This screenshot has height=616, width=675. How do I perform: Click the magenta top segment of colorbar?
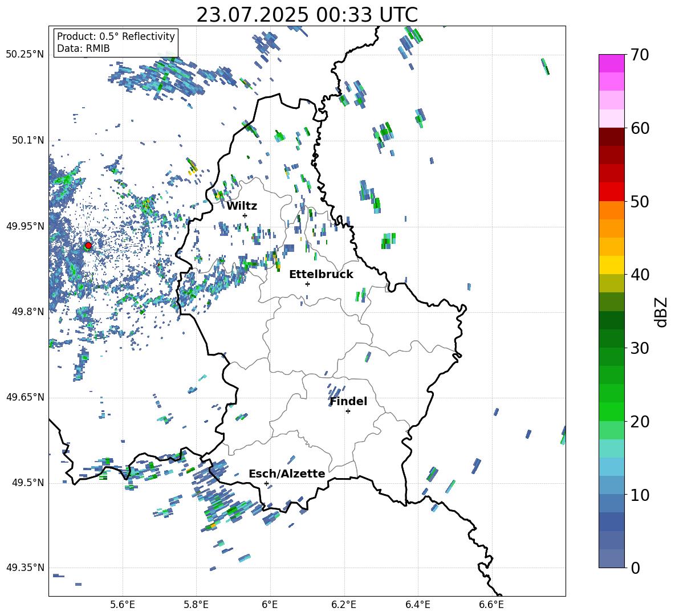point(611,63)
